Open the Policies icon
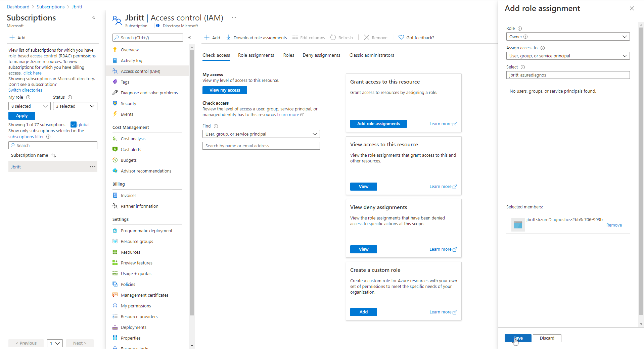The height and width of the screenshot is (349, 644). [115, 284]
